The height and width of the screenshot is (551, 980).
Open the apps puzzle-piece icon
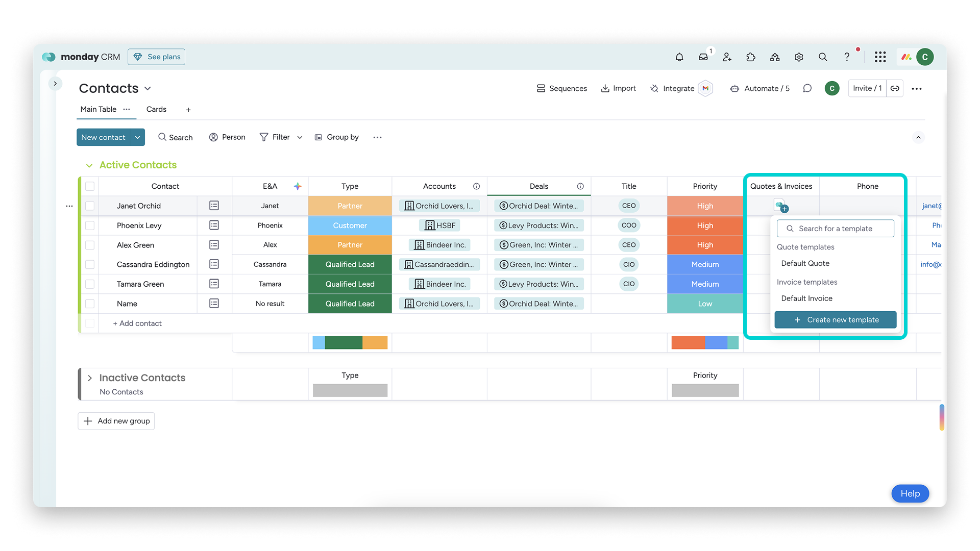tap(751, 57)
